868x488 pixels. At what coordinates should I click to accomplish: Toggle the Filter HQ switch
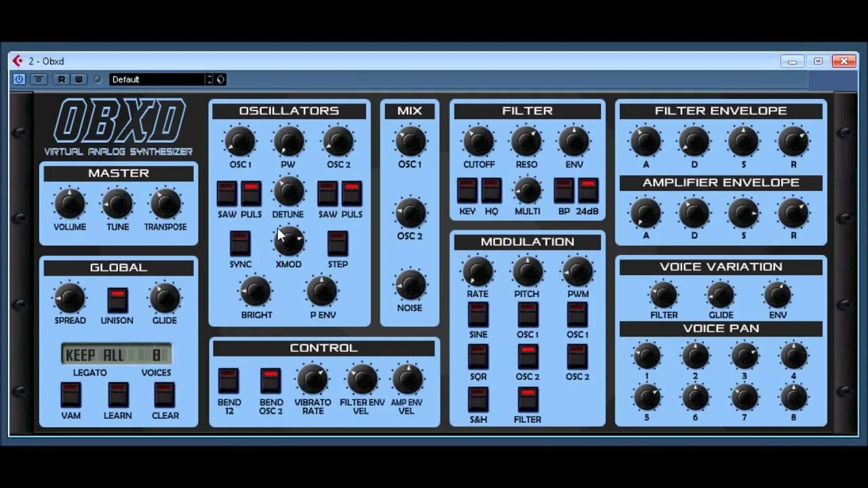pos(492,191)
